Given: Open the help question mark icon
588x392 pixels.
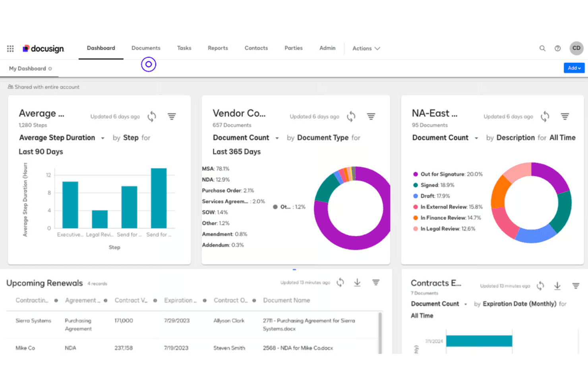Looking at the screenshot, I should coord(558,48).
